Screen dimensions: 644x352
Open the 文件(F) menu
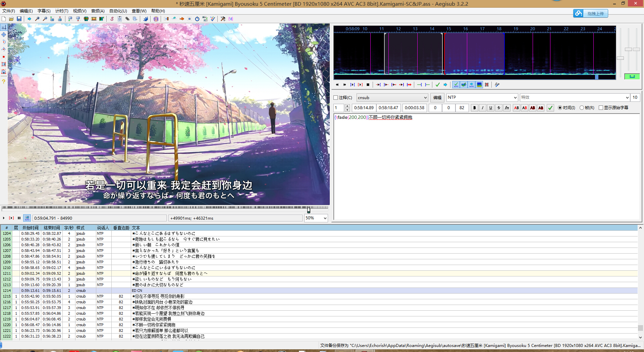[x=9, y=11]
